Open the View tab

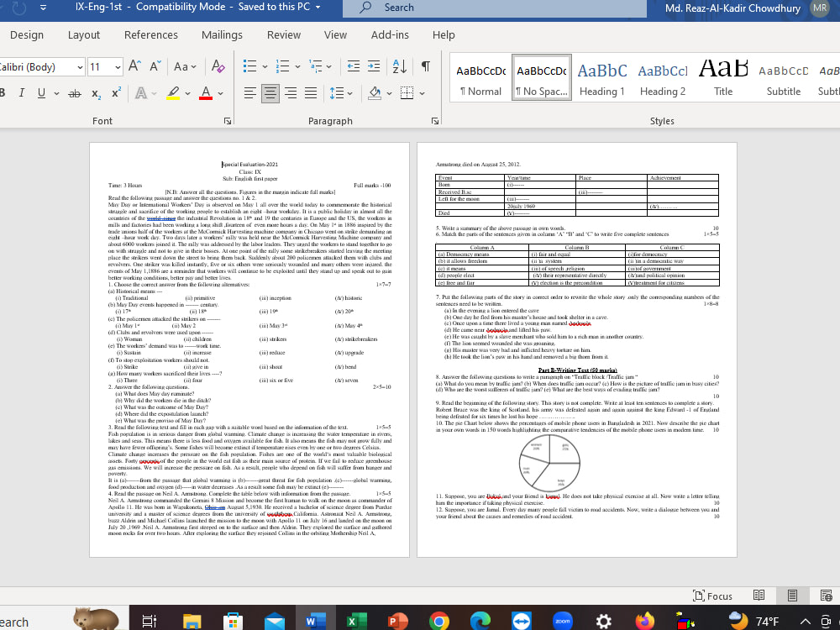[x=335, y=34]
